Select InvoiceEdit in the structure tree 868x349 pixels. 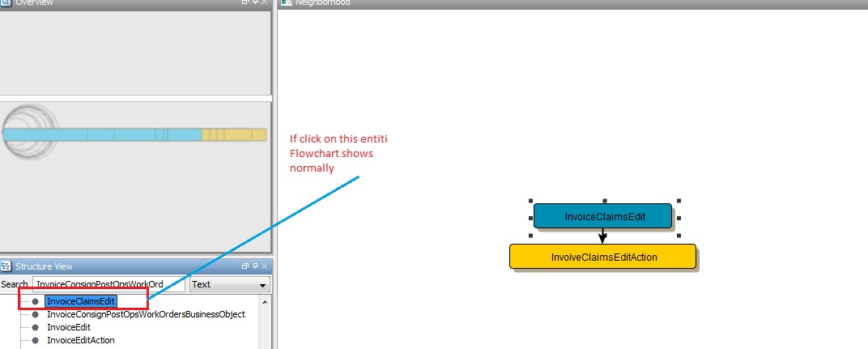69,327
